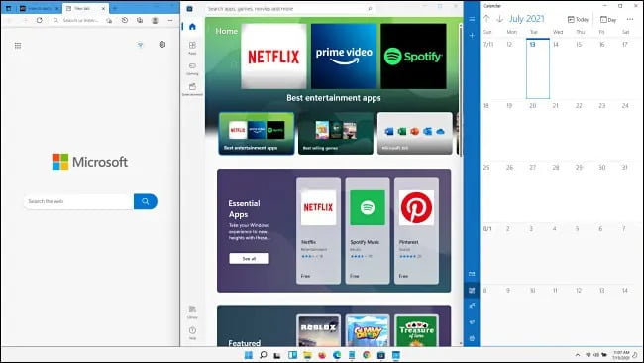Viewport: 644px width, 363px height.
Task: Go to previous month with up arrow
Action: pos(486,19)
